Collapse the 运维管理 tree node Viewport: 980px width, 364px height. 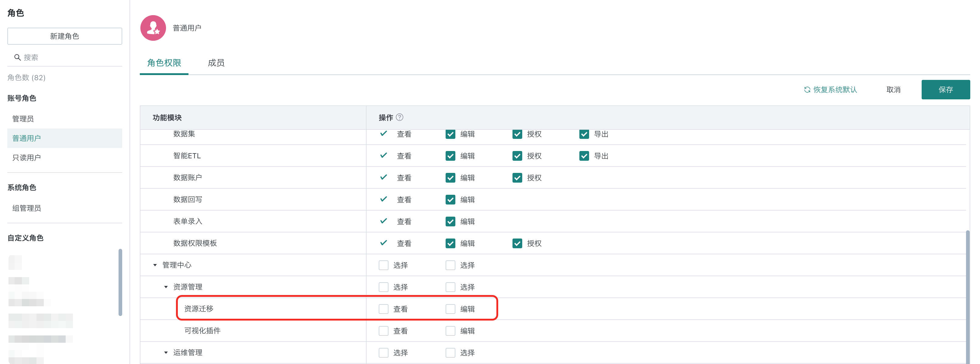(166, 352)
